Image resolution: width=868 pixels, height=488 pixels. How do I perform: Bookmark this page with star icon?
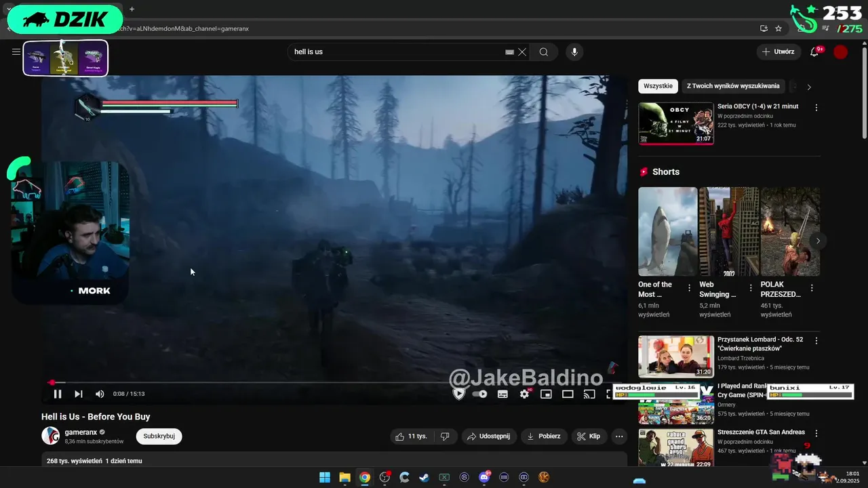tap(778, 28)
